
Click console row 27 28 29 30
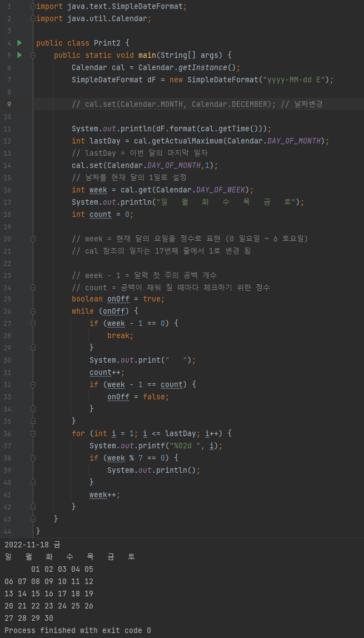(x=29, y=618)
